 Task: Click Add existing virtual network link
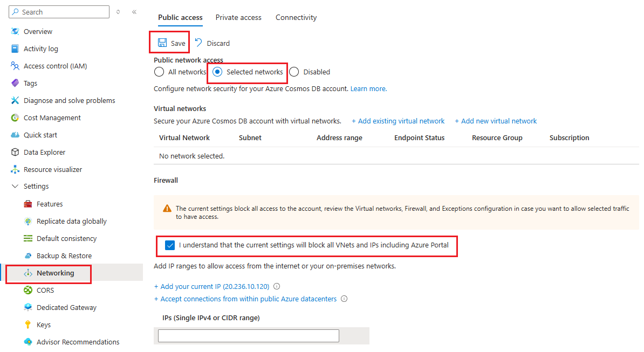pos(398,121)
